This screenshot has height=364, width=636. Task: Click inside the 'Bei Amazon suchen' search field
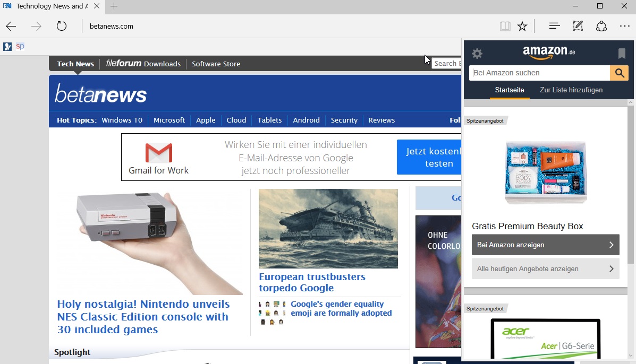tap(537, 73)
